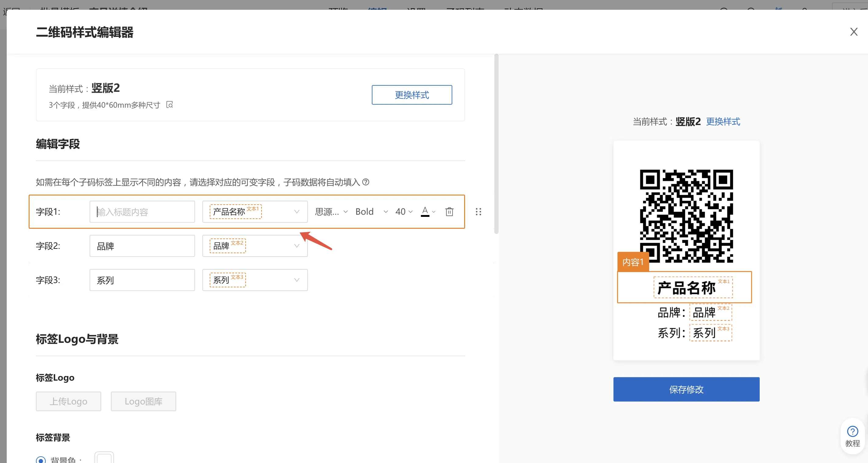
Task: Open the 系列 variable field dropdown
Action: coord(255,280)
